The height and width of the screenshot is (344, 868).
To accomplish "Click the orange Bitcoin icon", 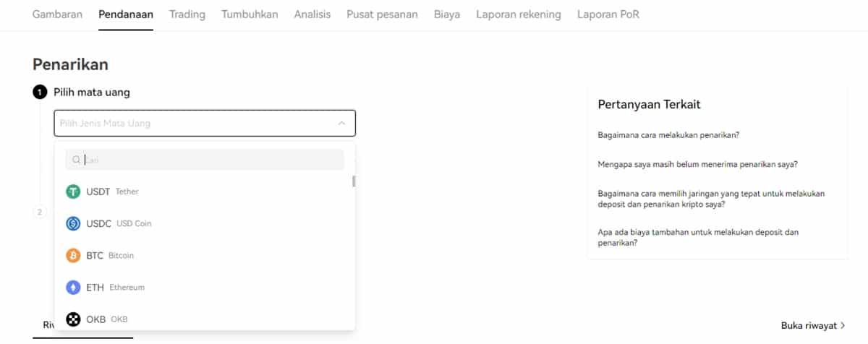I will pos(73,255).
